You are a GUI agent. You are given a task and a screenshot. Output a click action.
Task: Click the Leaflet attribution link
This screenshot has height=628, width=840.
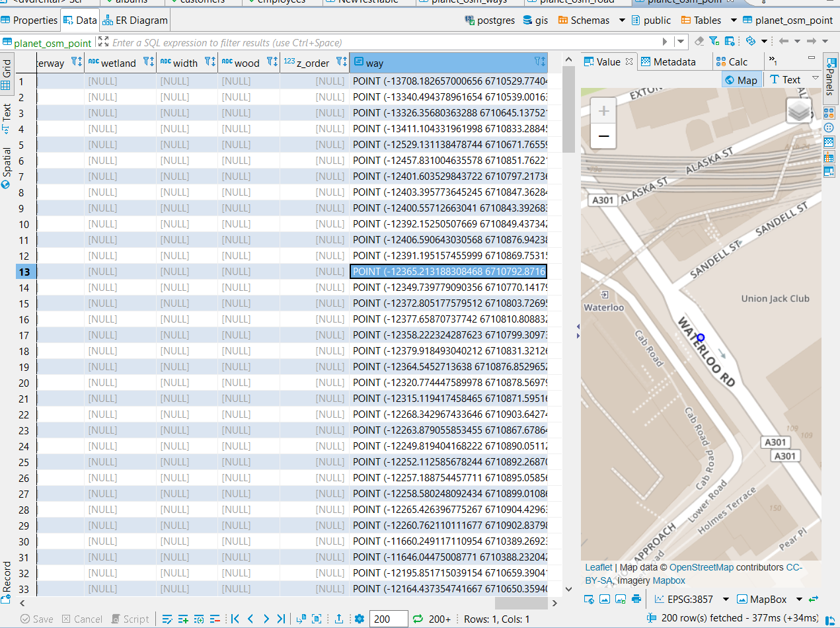pos(598,567)
